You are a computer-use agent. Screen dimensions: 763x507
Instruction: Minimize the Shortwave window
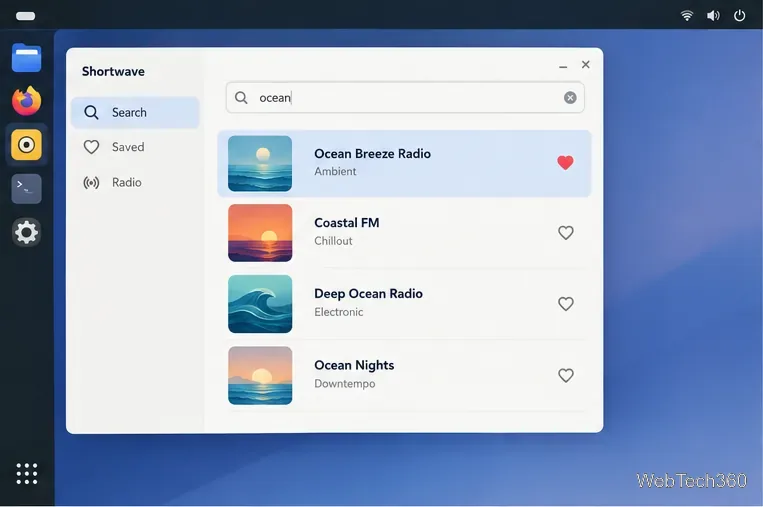[x=563, y=65]
